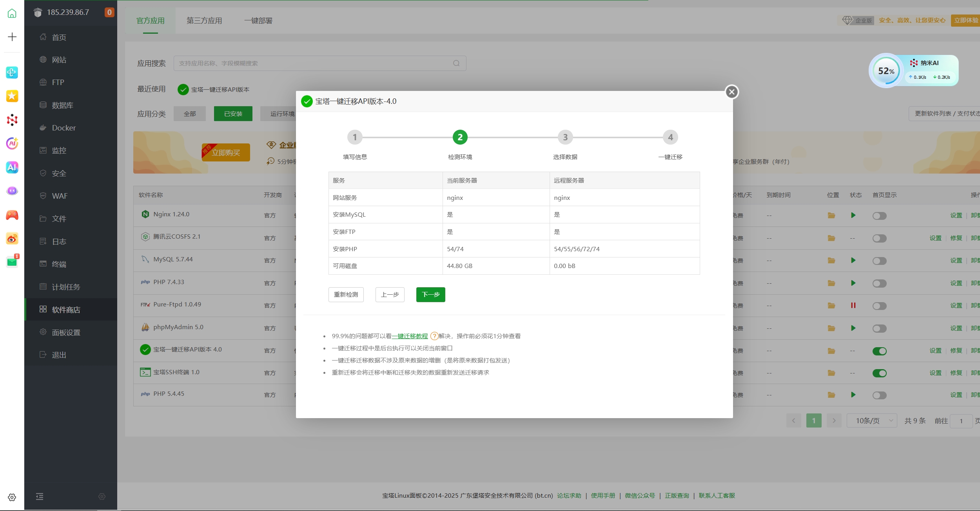Viewport: 980px width, 511px height.
Task: Collapse the sidebar using the menu fold icon
Action: tap(40, 497)
